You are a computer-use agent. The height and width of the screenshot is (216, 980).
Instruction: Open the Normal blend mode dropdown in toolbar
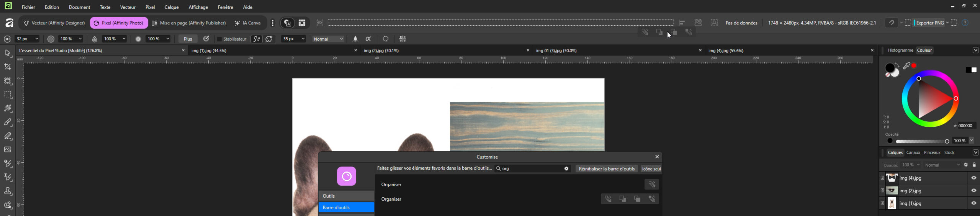click(x=328, y=39)
